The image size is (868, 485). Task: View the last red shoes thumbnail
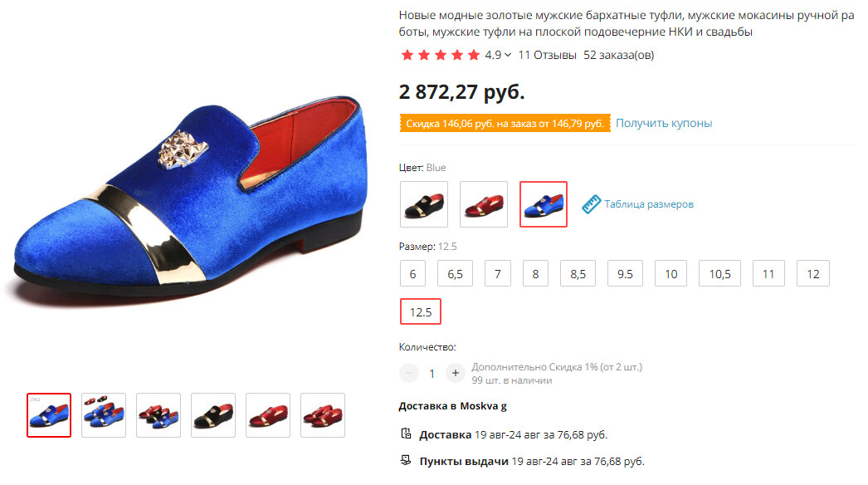(323, 415)
